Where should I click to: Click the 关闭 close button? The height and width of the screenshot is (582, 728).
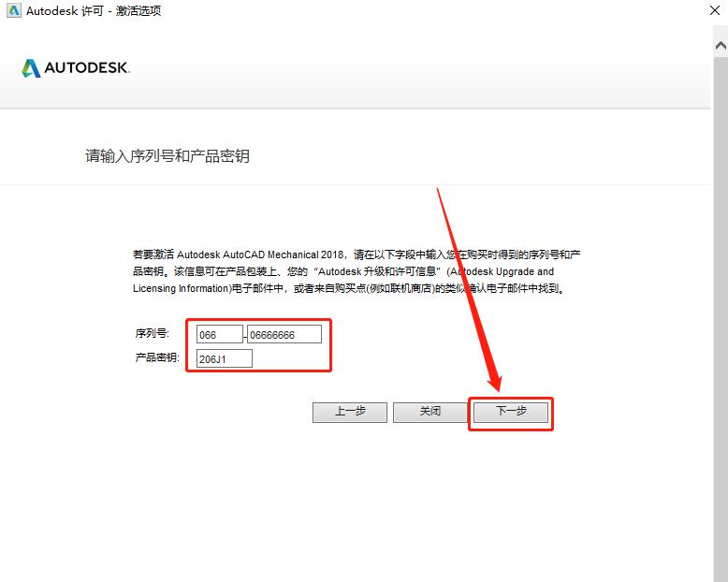pyautogui.click(x=430, y=412)
